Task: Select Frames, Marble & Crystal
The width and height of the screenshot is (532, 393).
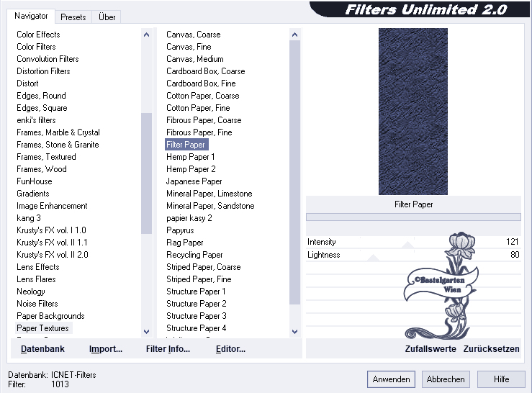Action: tap(58, 132)
